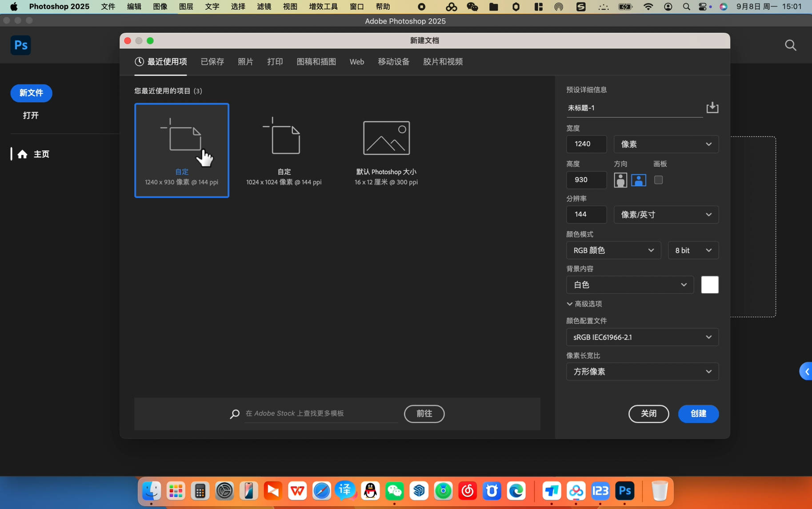Click the battery icon in menu bar

click(625, 7)
